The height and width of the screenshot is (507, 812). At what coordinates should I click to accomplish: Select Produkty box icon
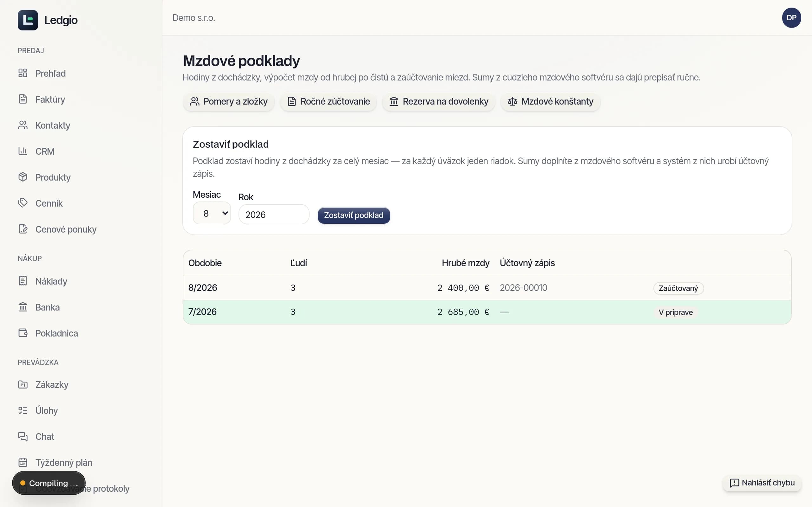(23, 177)
